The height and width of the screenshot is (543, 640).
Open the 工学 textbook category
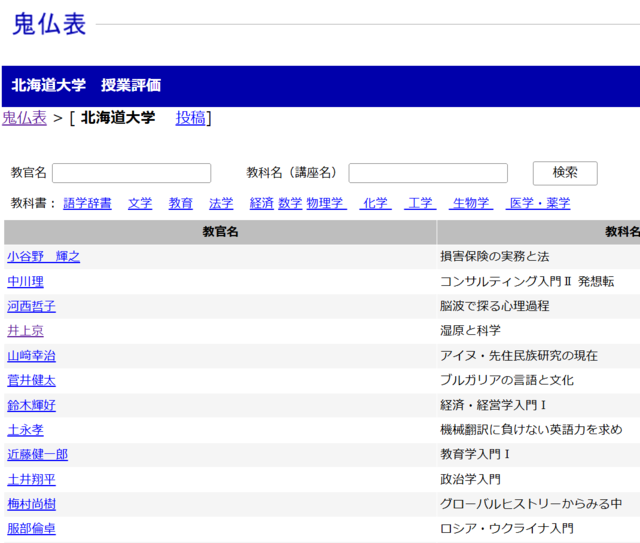point(420,203)
